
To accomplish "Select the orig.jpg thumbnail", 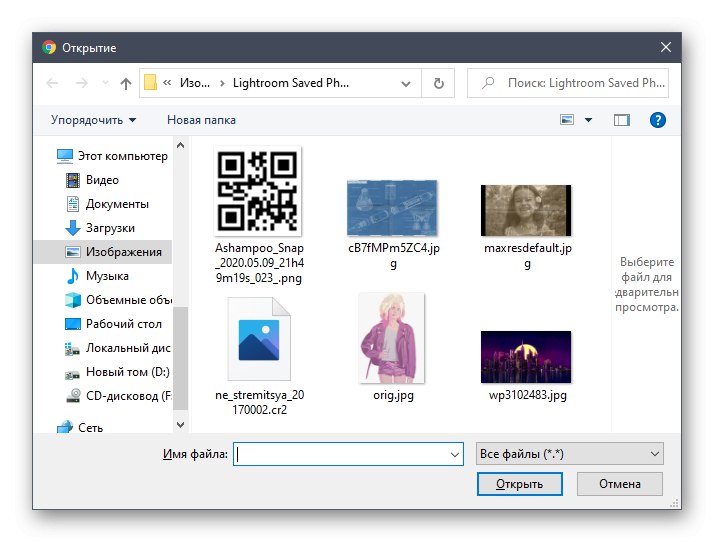I will [392, 338].
